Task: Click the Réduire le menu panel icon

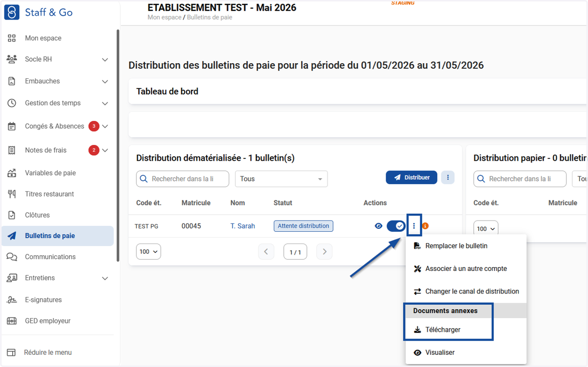Action: point(11,352)
